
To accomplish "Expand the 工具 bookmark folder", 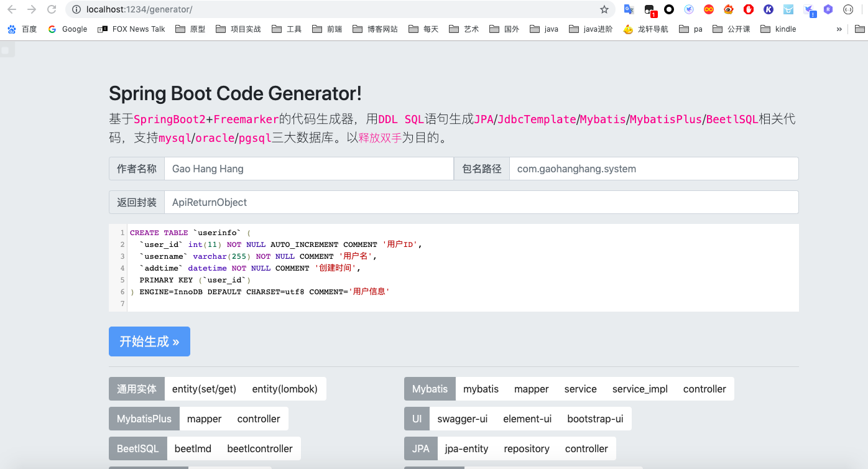I will tap(287, 29).
